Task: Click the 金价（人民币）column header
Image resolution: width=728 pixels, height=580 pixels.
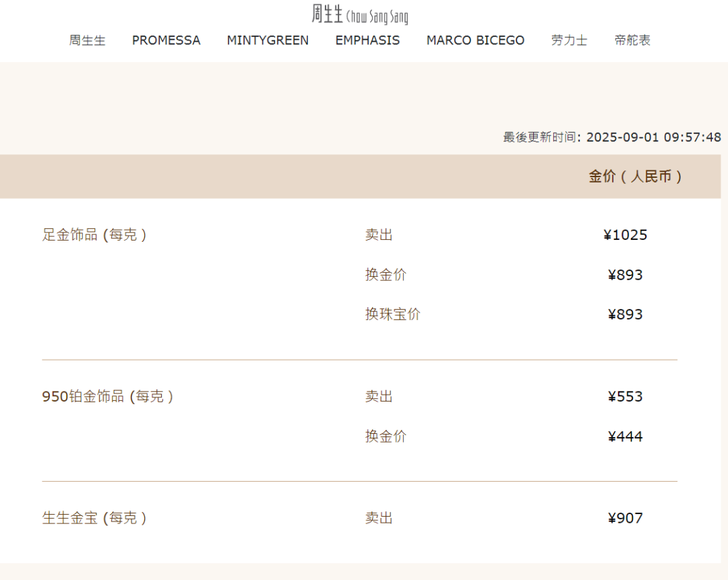Action: pos(635,176)
